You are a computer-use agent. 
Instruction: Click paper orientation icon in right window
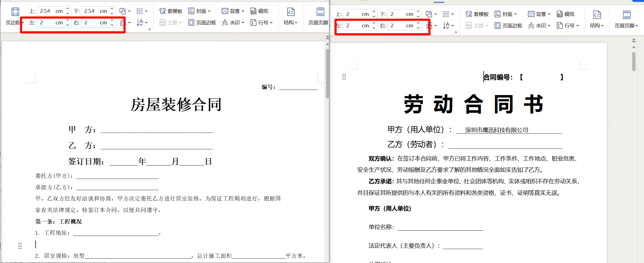[x=429, y=14]
